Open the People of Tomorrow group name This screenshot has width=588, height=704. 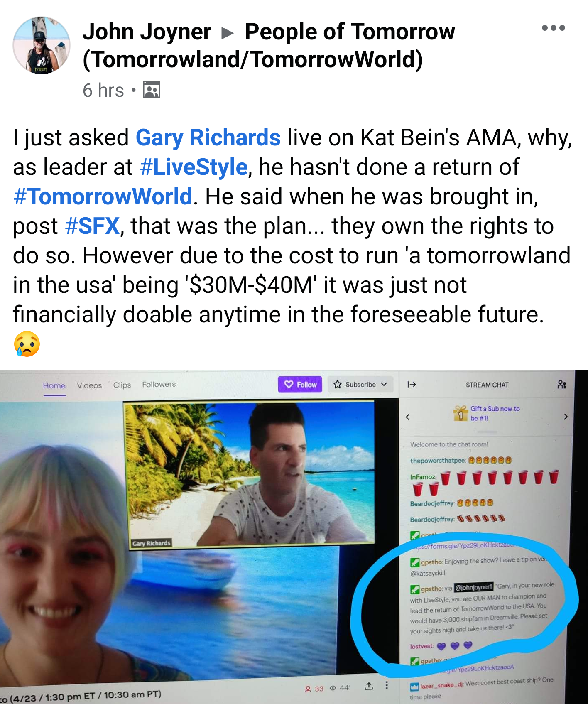pyautogui.click(x=269, y=45)
